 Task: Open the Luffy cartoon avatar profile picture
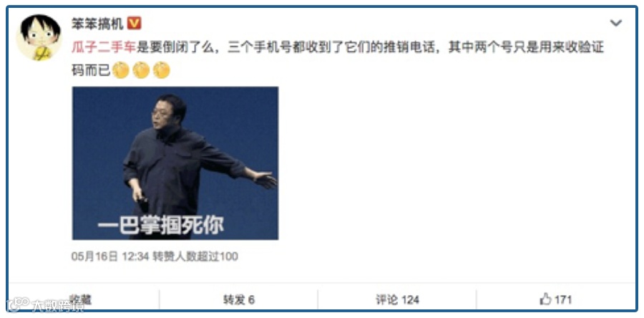coord(39,38)
